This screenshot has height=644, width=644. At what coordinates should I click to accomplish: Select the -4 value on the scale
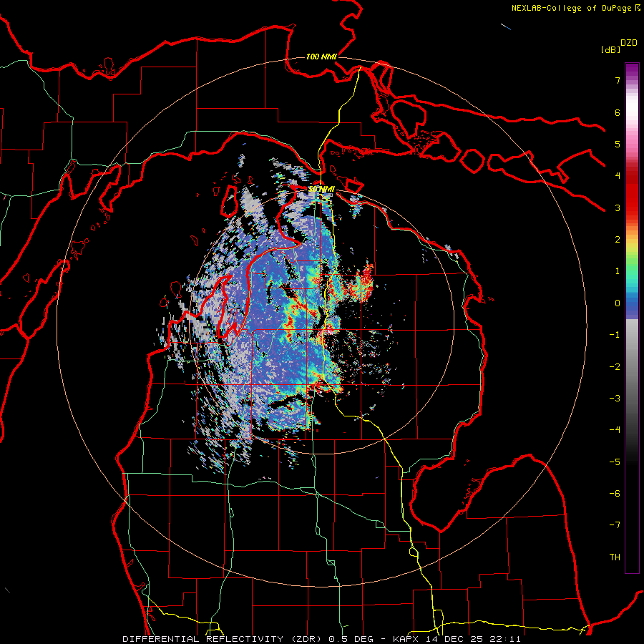click(x=615, y=430)
